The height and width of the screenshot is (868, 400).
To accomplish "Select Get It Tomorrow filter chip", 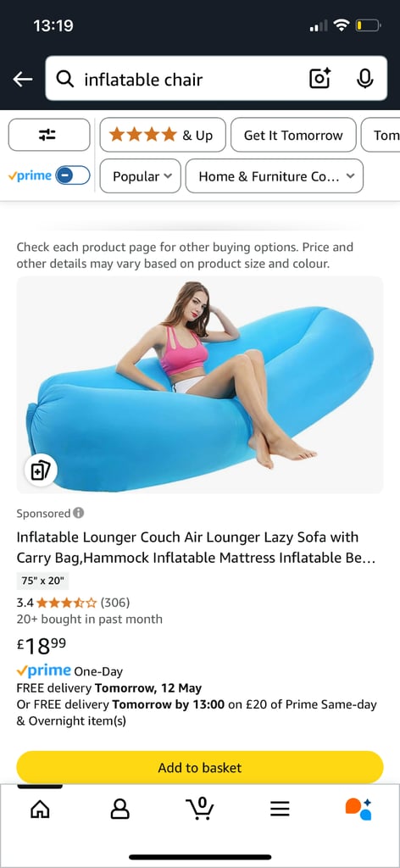I will pyautogui.click(x=293, y=135).
